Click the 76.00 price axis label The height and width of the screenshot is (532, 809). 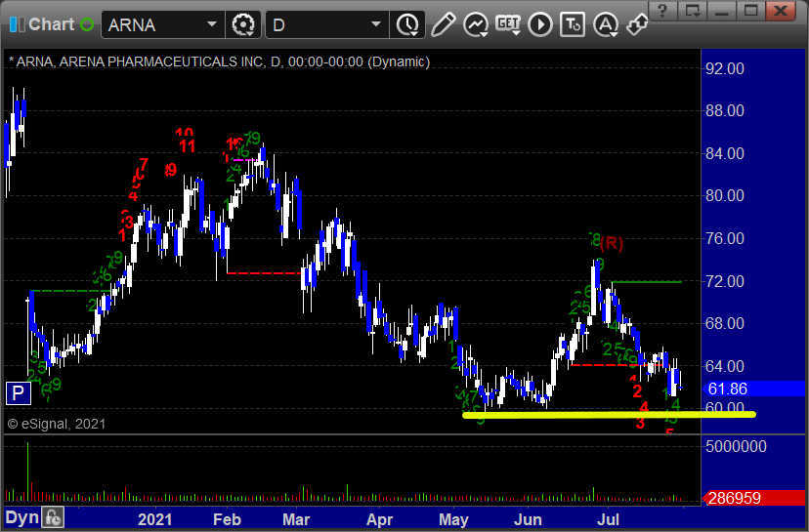724,239
